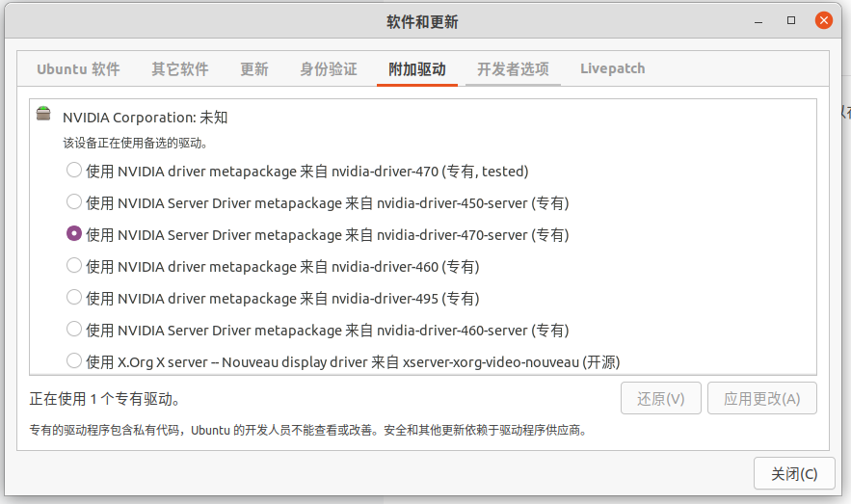Click the proprietary driver notice starting '专有的驱动程序包含私有代码'
851x504 pixels.
(x=308, y=430)
